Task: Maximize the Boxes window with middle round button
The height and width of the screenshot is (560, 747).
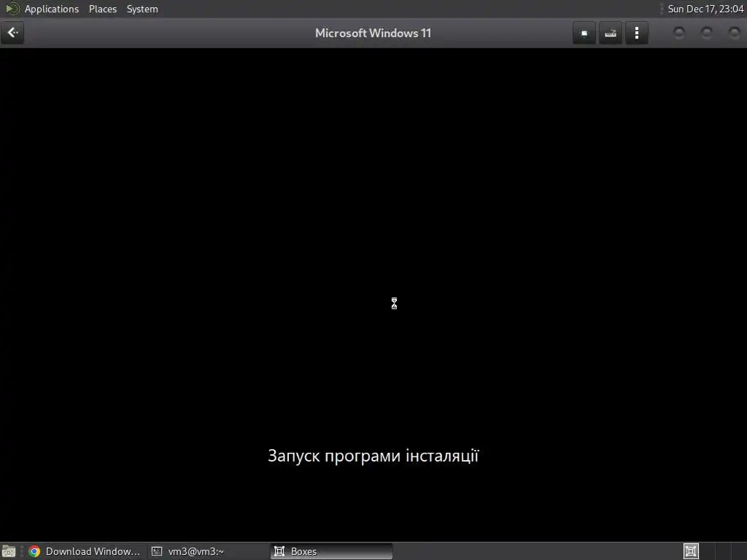Action: click(706, 33)
